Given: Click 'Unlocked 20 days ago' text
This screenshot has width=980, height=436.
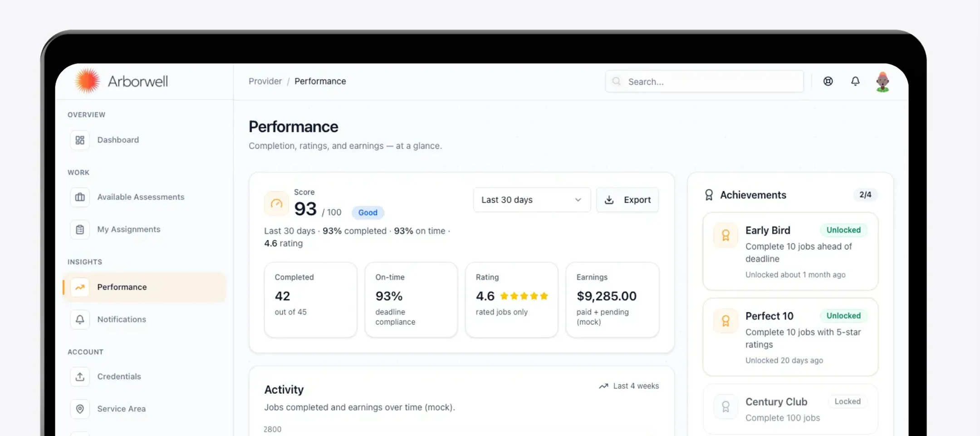Looking at the screenshot, I should pos(784,360).
